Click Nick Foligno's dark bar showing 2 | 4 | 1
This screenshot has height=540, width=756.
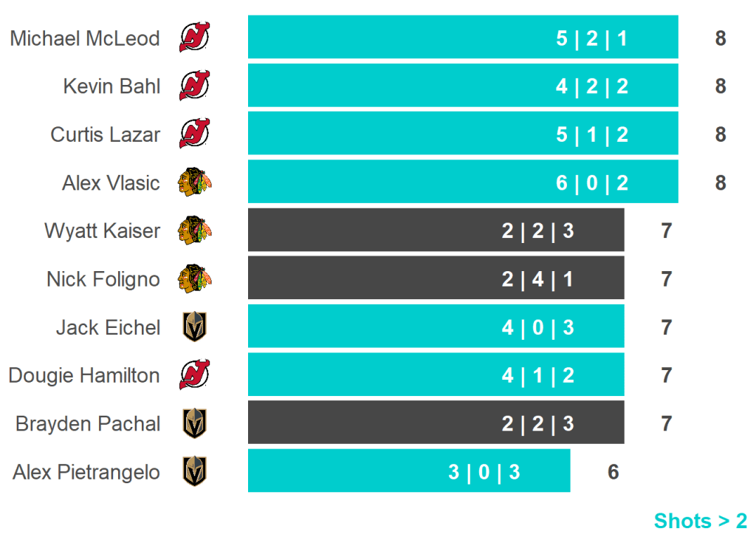(x=436, y=278)
